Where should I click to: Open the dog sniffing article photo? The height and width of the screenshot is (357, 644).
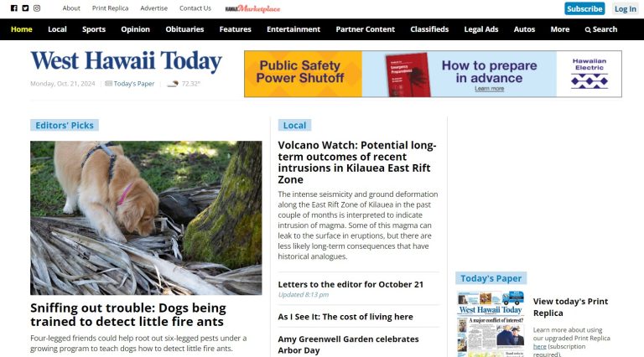click(146, 218)
